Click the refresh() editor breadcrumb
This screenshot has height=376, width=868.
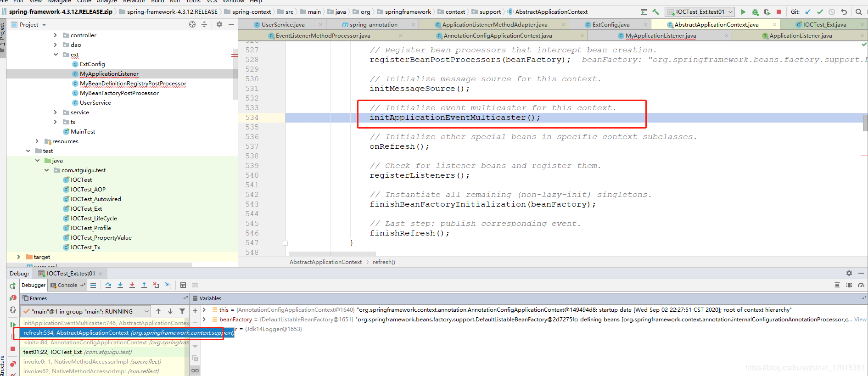click(x=384, y=262)
